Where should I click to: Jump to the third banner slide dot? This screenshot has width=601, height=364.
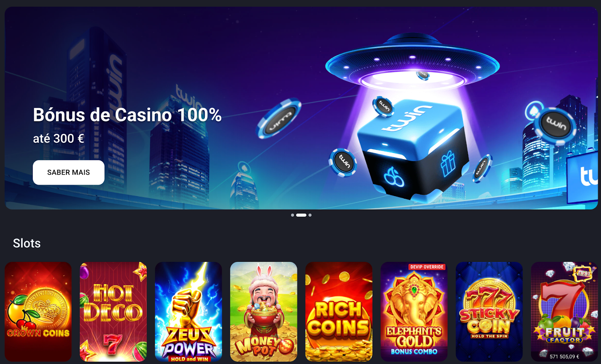tap(310, 215)
